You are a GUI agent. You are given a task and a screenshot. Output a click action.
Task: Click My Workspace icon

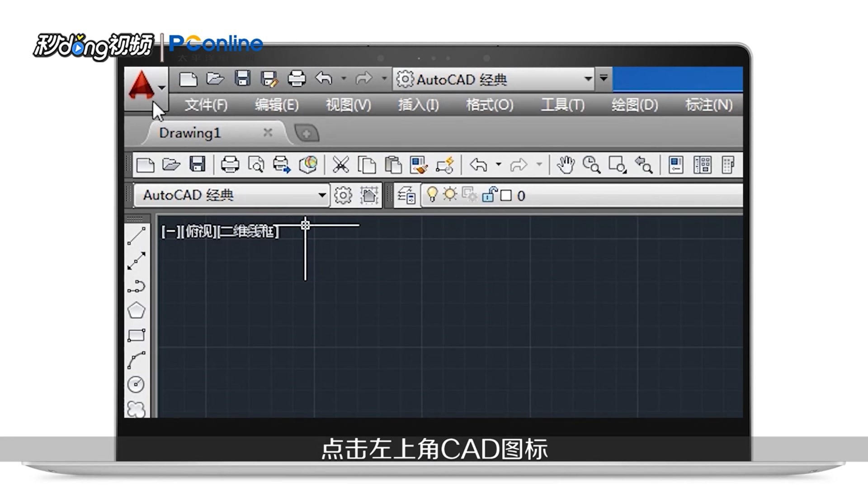coord(369,196)
